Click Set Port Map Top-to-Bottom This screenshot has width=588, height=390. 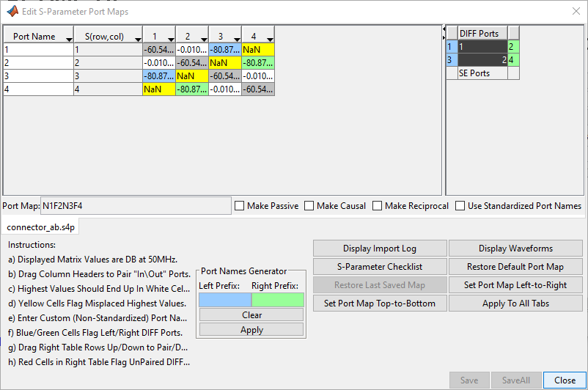pyautogui.click(x=380, y=303)
